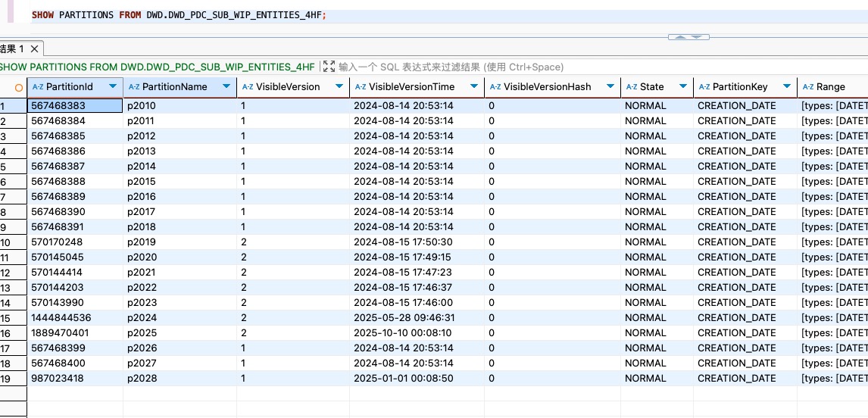Click the State column type icon

pyautogui.click(x=631, y=87)
